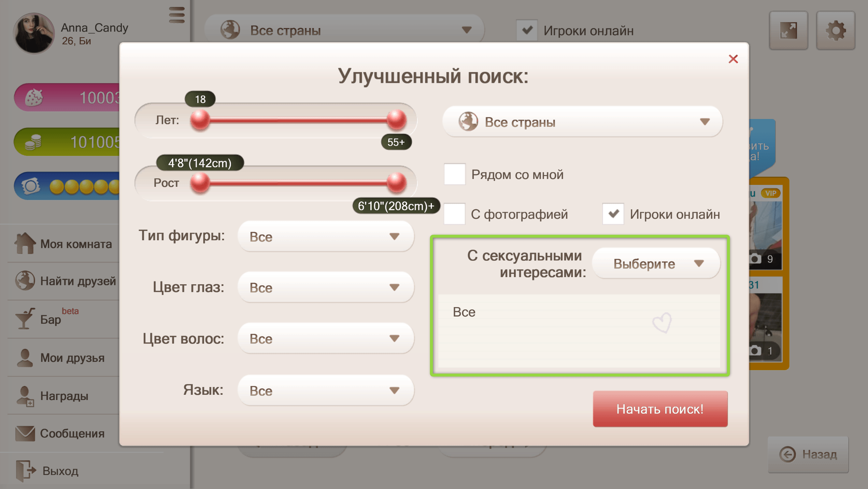Open the settings gear icon
Viewport: 868px width, 489px height.
pos(835,31)
